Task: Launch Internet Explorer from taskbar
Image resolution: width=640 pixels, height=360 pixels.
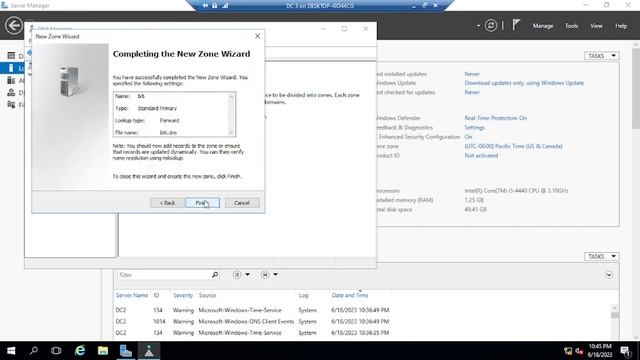Action: click(80, 351)
